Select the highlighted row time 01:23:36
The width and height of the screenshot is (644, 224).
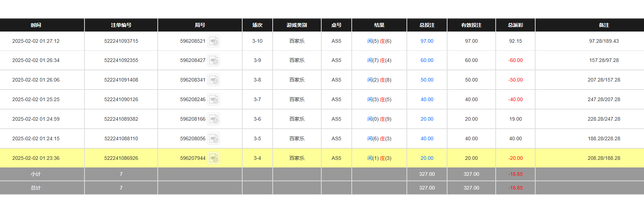(36, 158)
